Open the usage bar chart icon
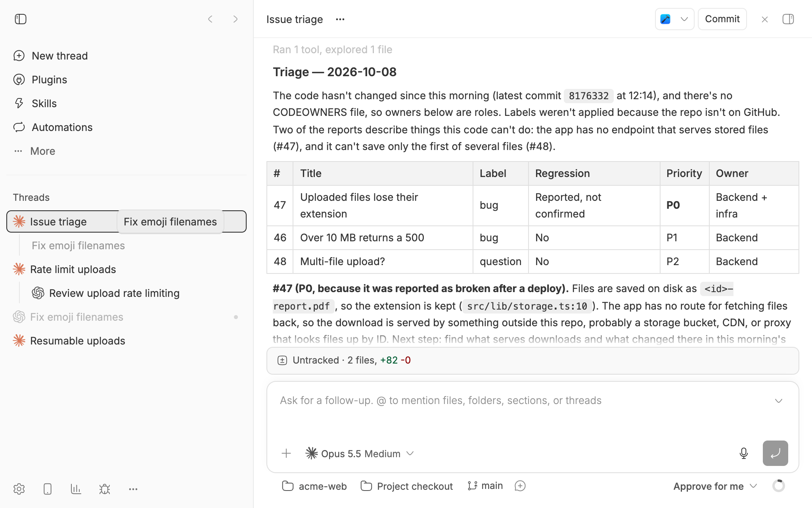Viewport: 812px width, 508px height. [76, 489]
